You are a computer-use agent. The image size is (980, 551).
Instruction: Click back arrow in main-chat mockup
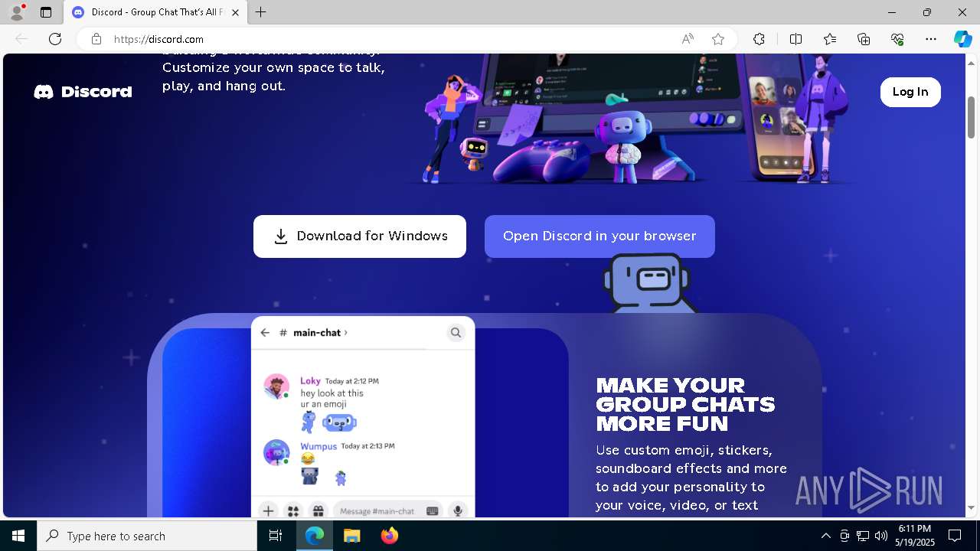pos(265,333)
